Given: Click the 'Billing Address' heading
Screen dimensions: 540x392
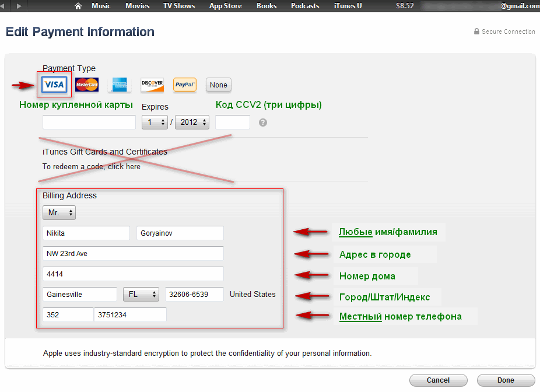Looking at the screenshot, I should point(69,195).
